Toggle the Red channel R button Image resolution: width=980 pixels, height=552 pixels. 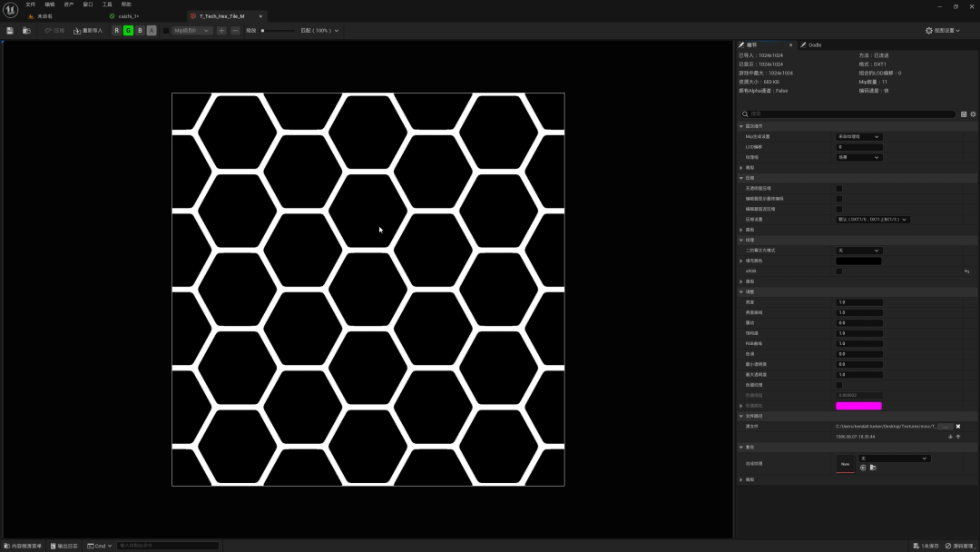point(116,30)
